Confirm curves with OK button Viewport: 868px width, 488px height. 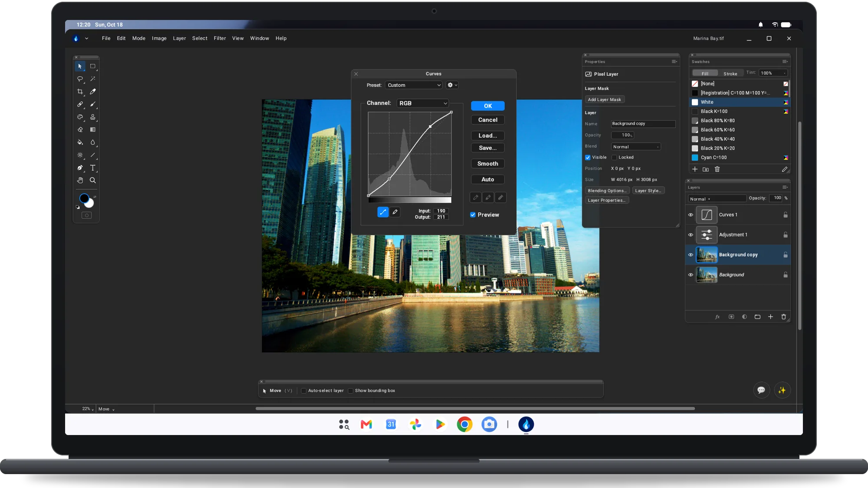tap(488, 106)
